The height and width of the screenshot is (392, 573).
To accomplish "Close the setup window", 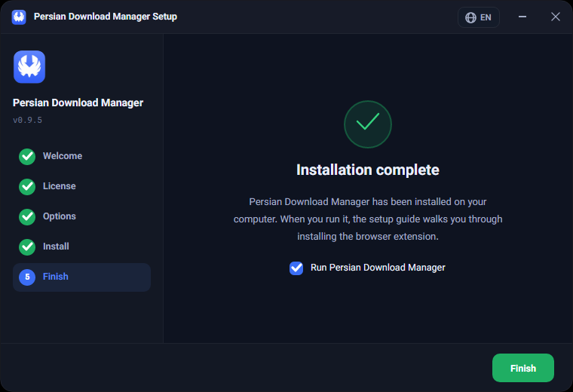I will point(556,17).
